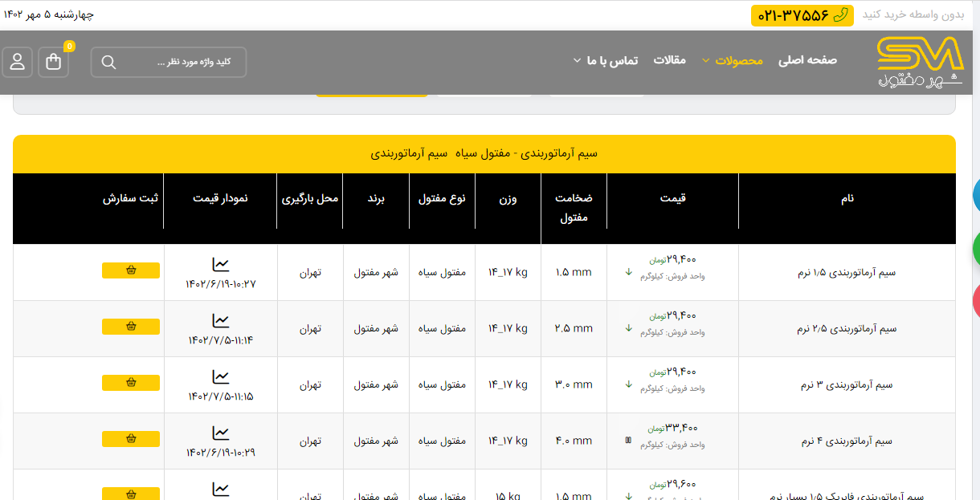Open the سیم آرماتوربندی 4 نرم product name
Screen dimensions: 980x500
(x=847, y=441)
